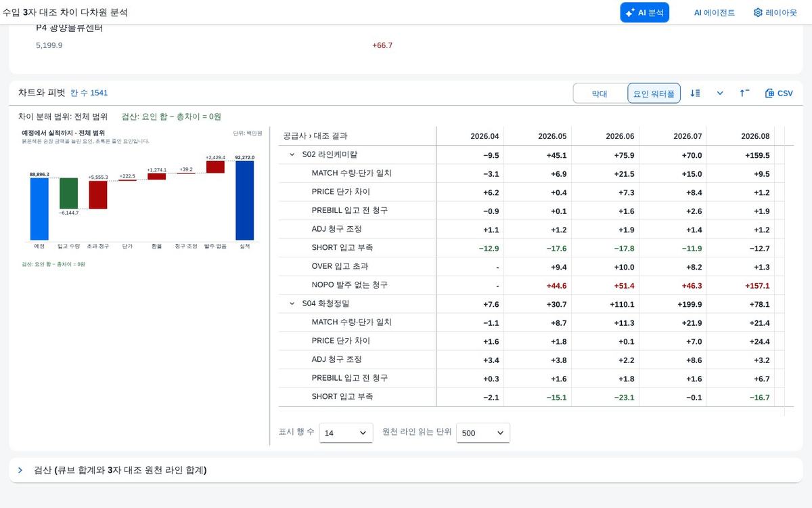Switch chart to 막대 view
The height and width of the screenshot is (508, 812).
coord(600,93)
